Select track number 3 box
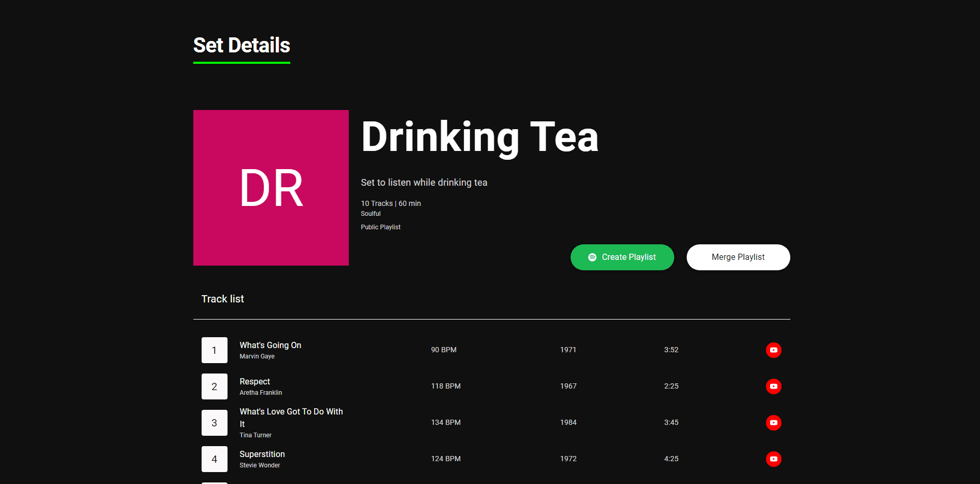The image size is (980, 484). coord(214,423)
